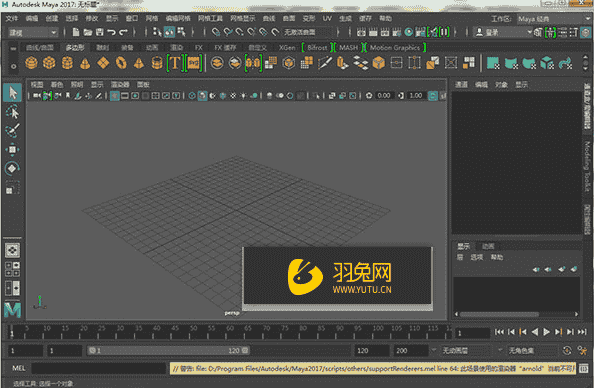Choose the Move tool in the toolbox
The height and width of the screenshot is (388, 594).
coord(13,150)
